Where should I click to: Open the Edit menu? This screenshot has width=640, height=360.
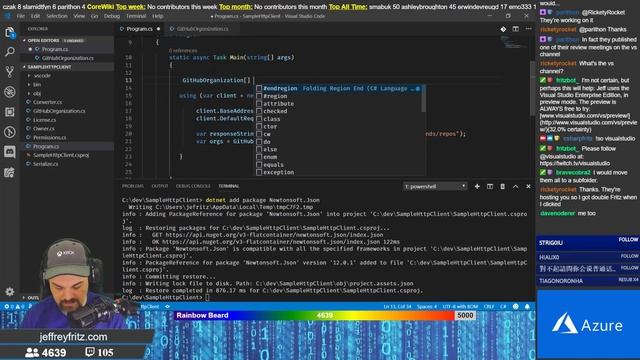(x=36, y=16)
